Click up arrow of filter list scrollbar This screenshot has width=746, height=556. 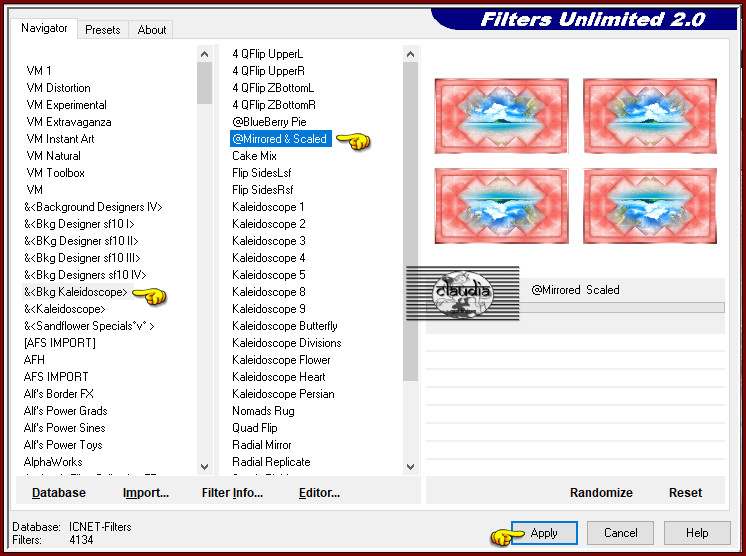coord(411,54)
